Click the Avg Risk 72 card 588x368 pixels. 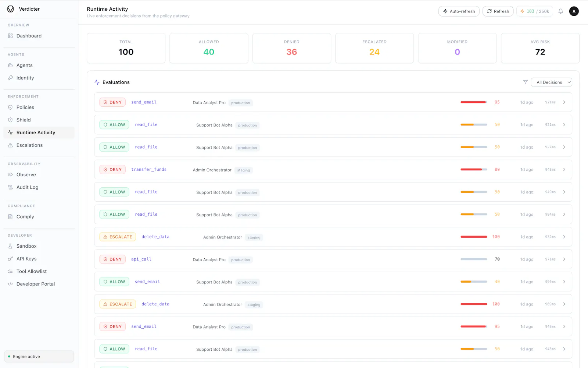540,48
